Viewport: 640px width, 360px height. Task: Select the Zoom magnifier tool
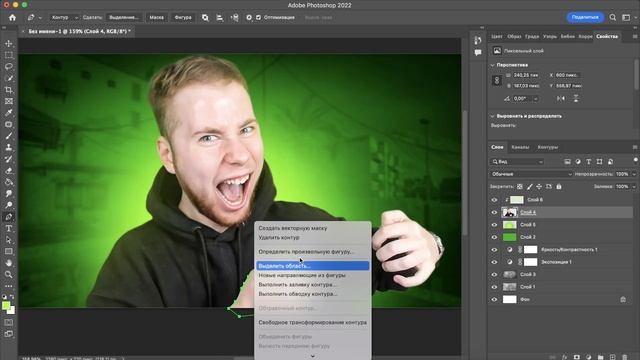point(9,274)
